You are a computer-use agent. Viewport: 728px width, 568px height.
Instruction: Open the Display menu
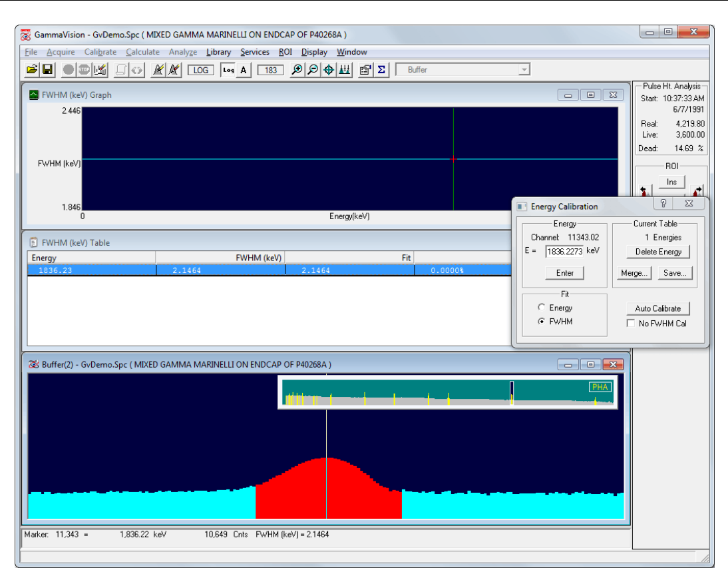[314, 52]
